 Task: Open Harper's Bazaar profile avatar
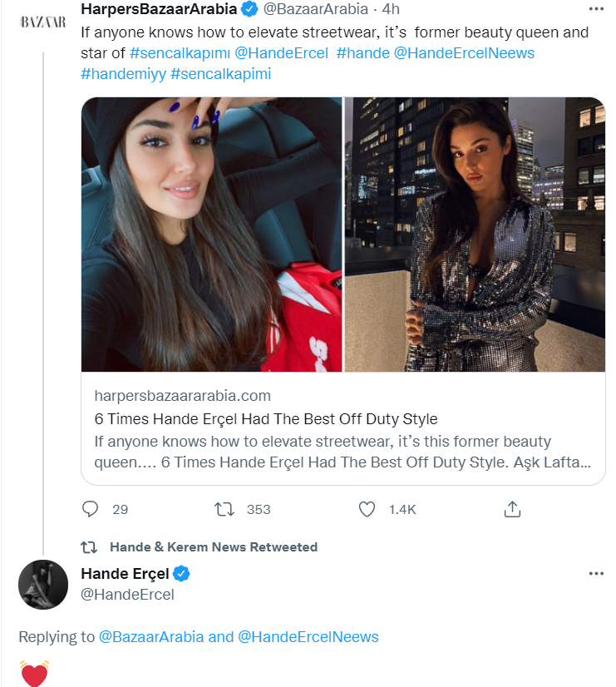click(42, 22)
